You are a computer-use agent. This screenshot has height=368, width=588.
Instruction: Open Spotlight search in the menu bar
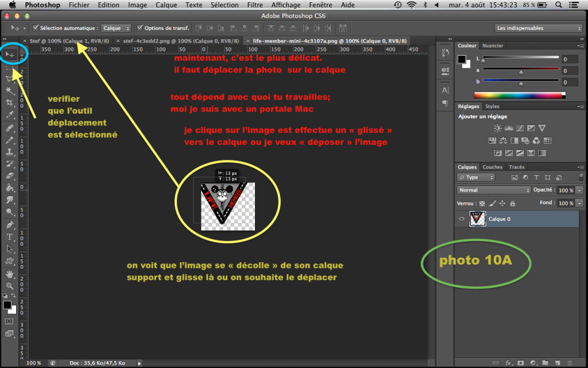tap(559, 5)
